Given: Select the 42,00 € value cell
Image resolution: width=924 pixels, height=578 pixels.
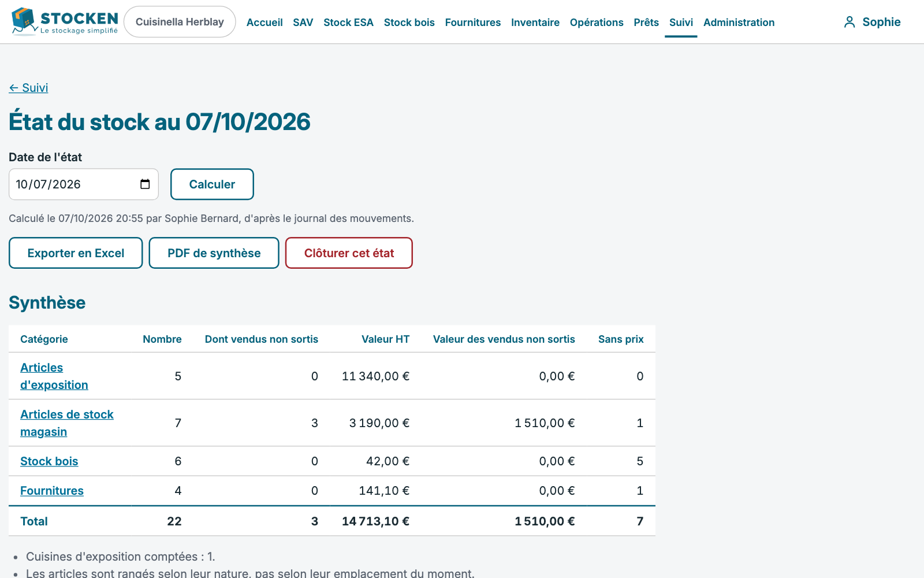Looking at the screenshot, I should (x=388, y=461).
